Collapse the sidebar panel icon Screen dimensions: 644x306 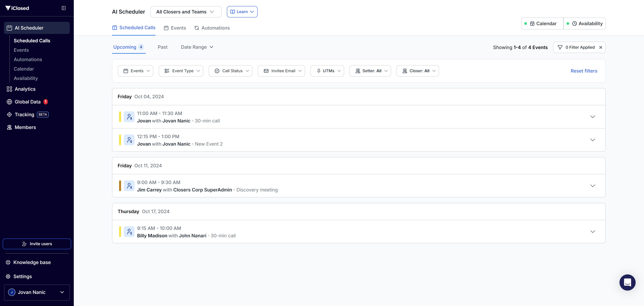[x=64, y=8]
